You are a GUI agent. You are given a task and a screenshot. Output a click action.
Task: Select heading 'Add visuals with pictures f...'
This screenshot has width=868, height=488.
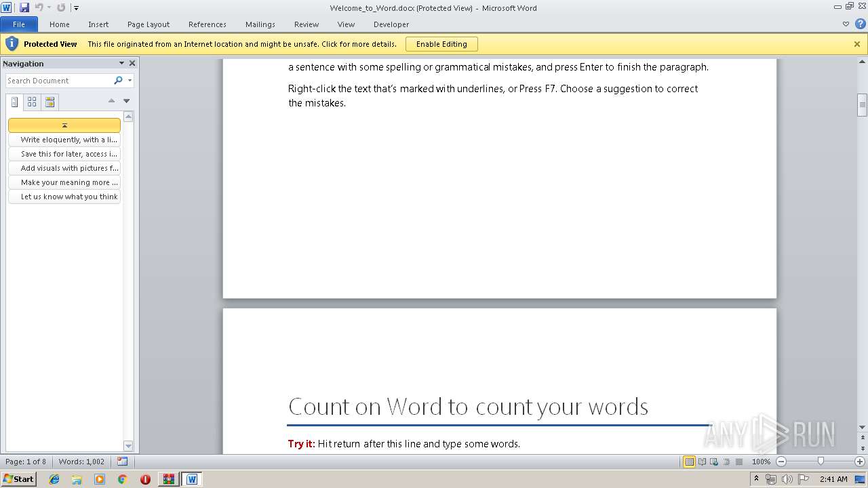(x=64, y=168)
